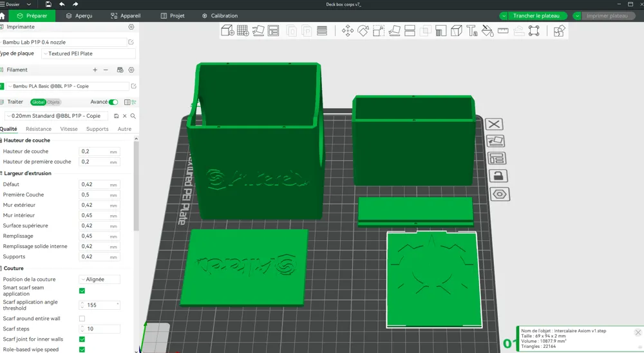Toggle the plate lock icon
The width and height of the screenshot is (644, 353).
498,176
